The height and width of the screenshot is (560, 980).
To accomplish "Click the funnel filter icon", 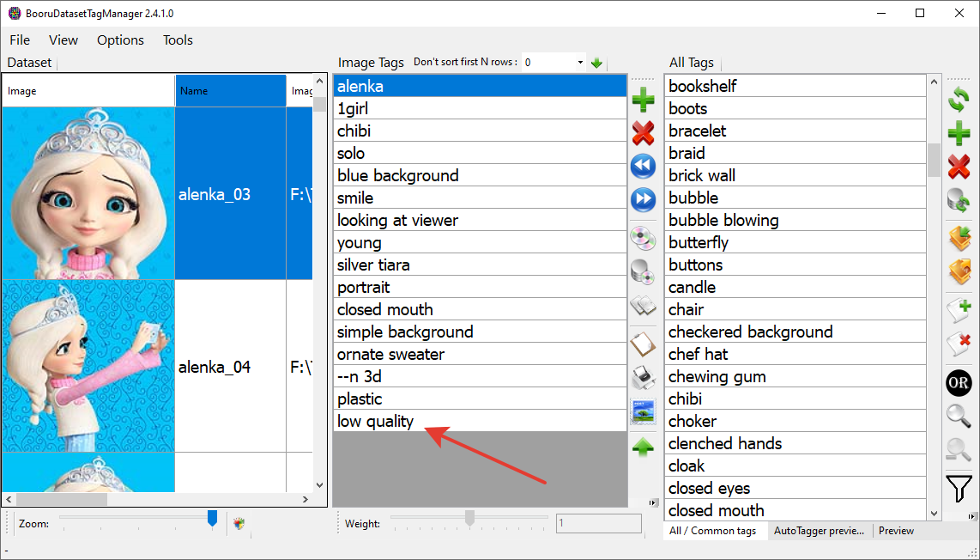I will pyautogui.click(x=959, y=488).
